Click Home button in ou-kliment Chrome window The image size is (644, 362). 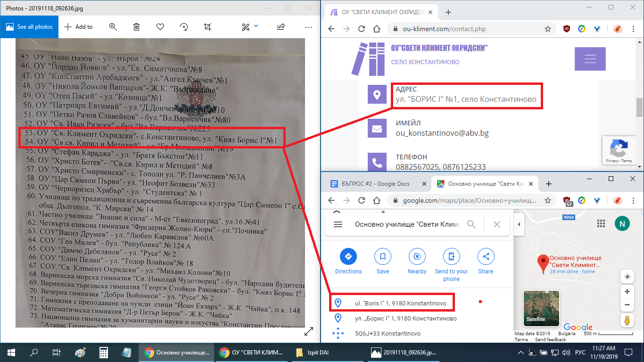(376, 29)
